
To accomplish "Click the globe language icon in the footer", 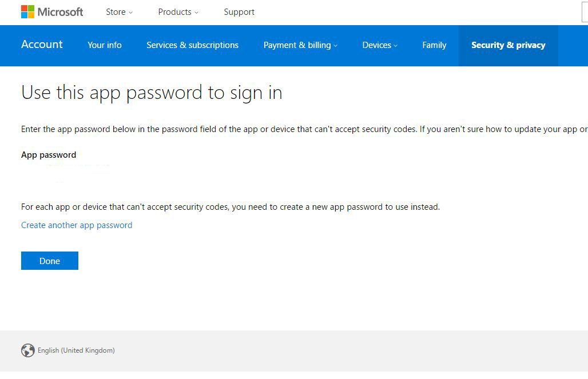I will coord(27,350).
